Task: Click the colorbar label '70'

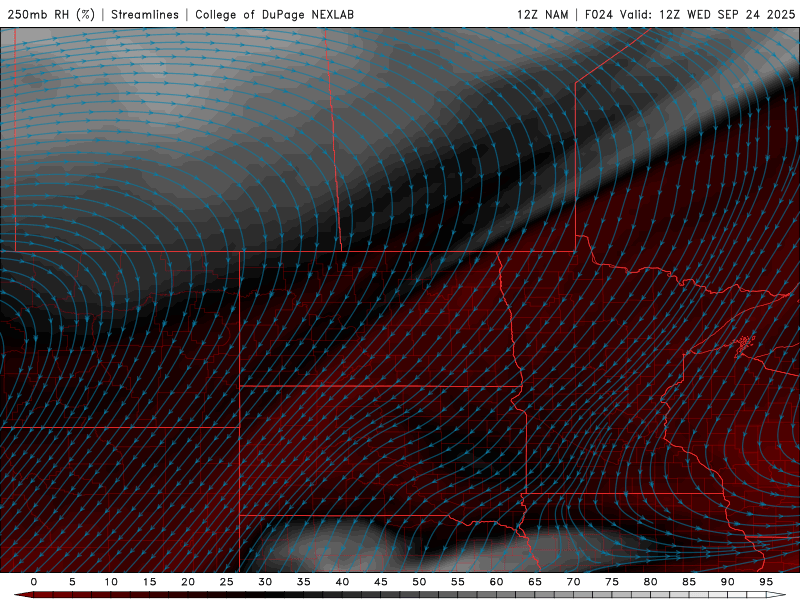Action: click(573, 582)
